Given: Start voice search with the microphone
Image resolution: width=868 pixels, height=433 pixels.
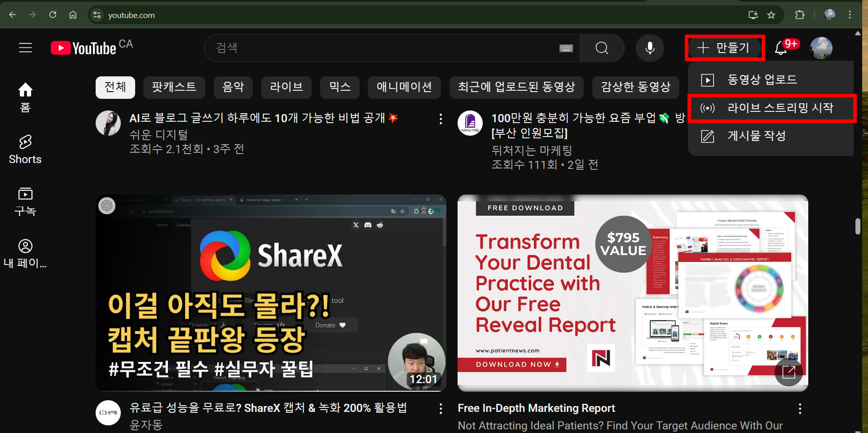Looking at the screenshot, I should (x=650, y=48).
